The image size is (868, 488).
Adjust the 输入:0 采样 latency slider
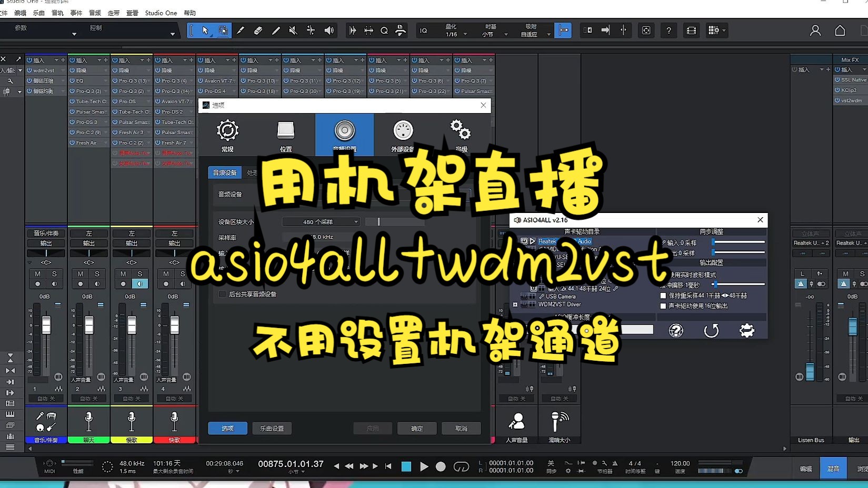click(x=738, y=242)
